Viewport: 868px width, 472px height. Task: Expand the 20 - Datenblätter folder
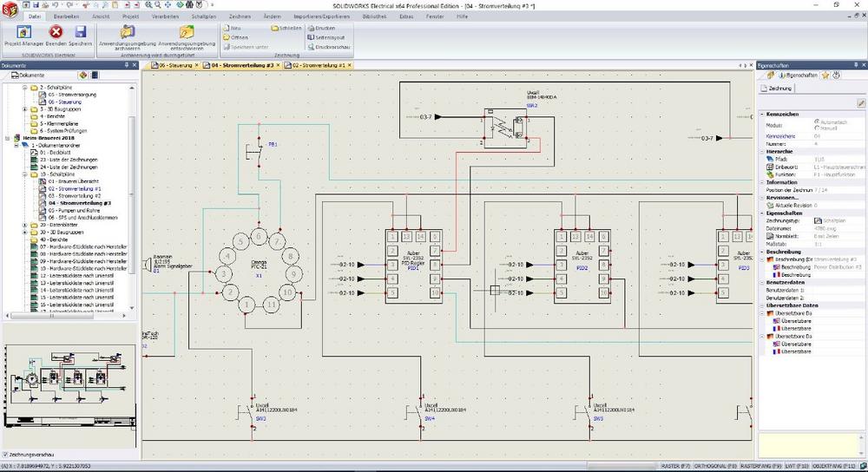[x=25, y=226]
